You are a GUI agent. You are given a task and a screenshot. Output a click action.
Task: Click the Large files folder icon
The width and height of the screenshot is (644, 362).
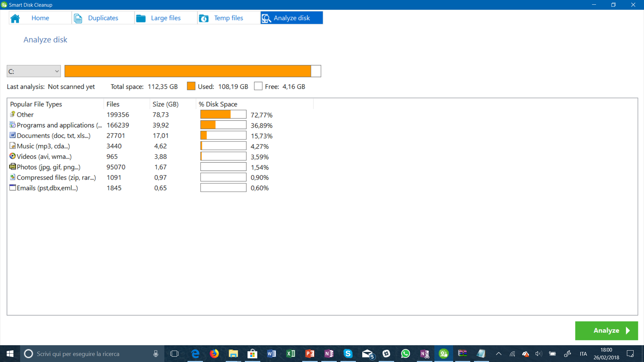(x=141, y=18)
